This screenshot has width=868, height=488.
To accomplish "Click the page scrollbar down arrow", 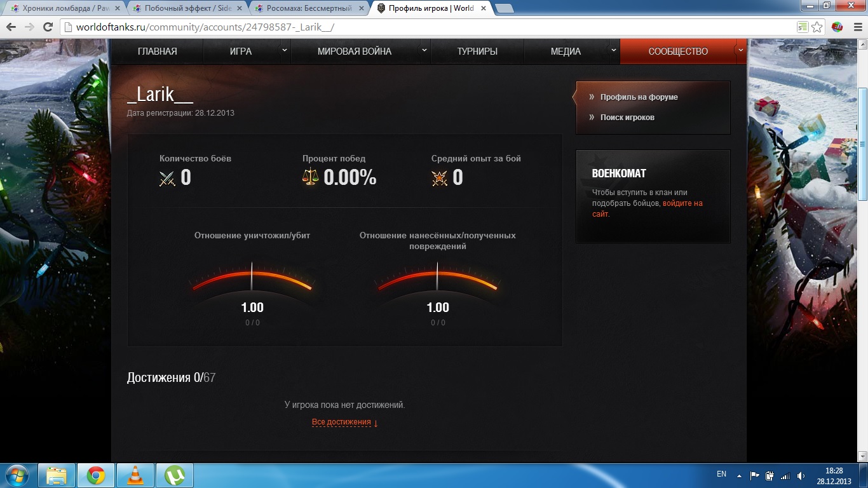I will coord(862,457).
